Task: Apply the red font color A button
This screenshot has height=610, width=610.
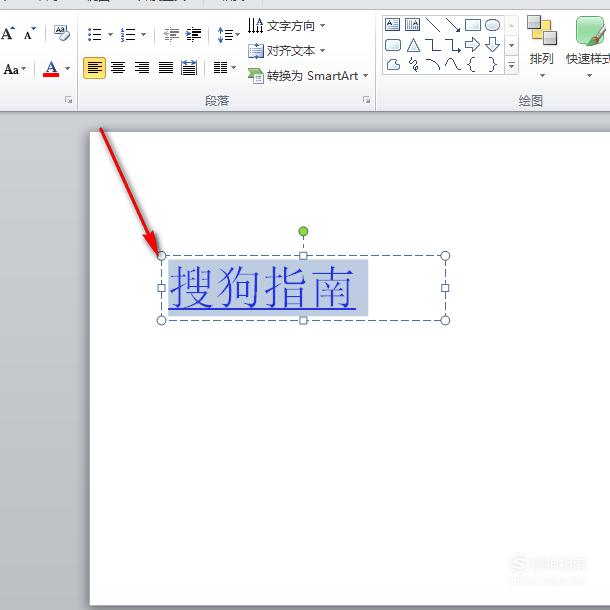Action: pyautogui.click(x=51, y=69)
